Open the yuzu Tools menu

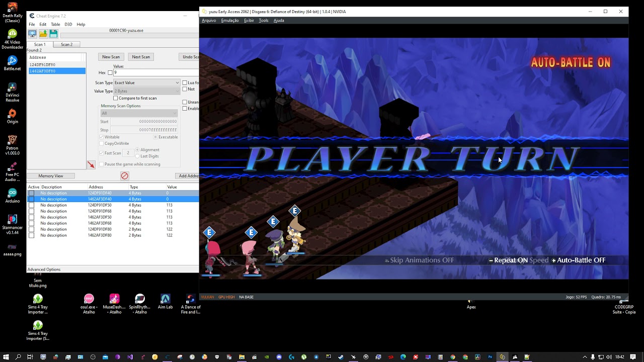pyautogui.click(x=264, y=21)
